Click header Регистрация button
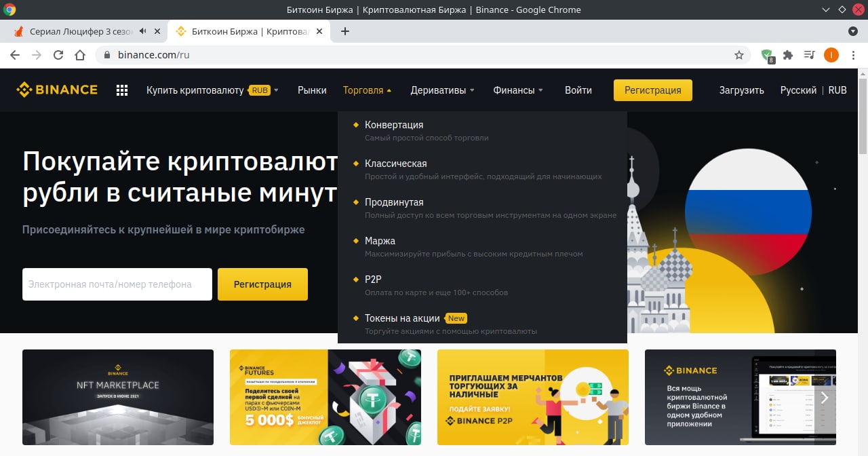 point(653,90)
